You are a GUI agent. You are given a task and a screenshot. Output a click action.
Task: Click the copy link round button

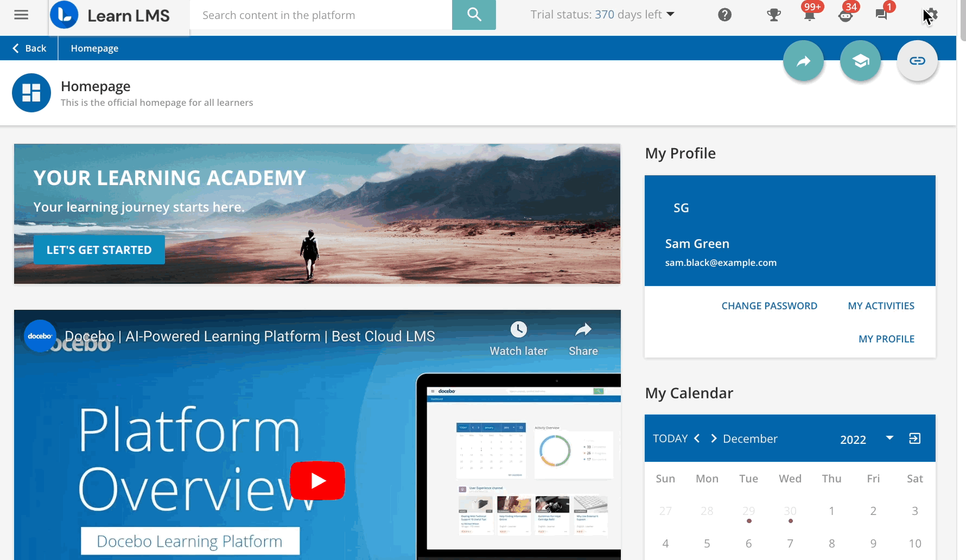coord(917,61)
